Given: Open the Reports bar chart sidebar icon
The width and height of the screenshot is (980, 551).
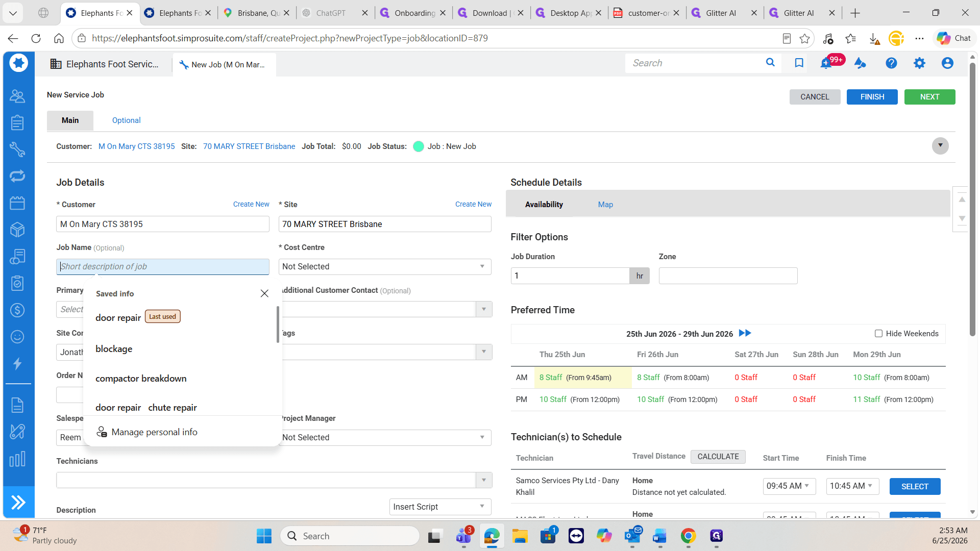Looking at the screenshot, I should (x=17, y=459).
